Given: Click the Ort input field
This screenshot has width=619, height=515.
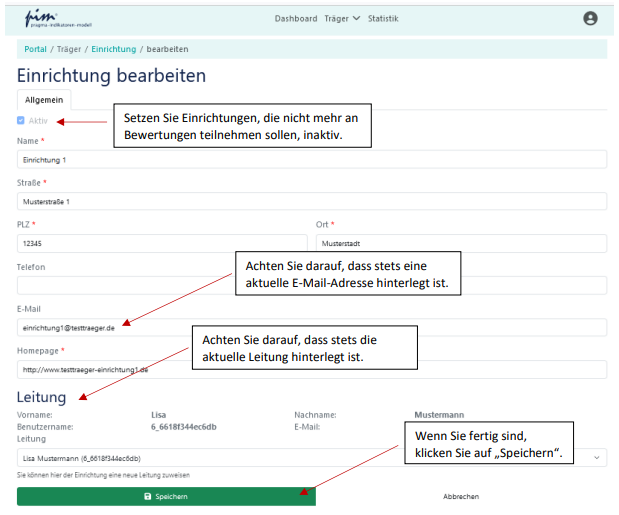Looking at the screenshot, I should click(x=461, y=243).
